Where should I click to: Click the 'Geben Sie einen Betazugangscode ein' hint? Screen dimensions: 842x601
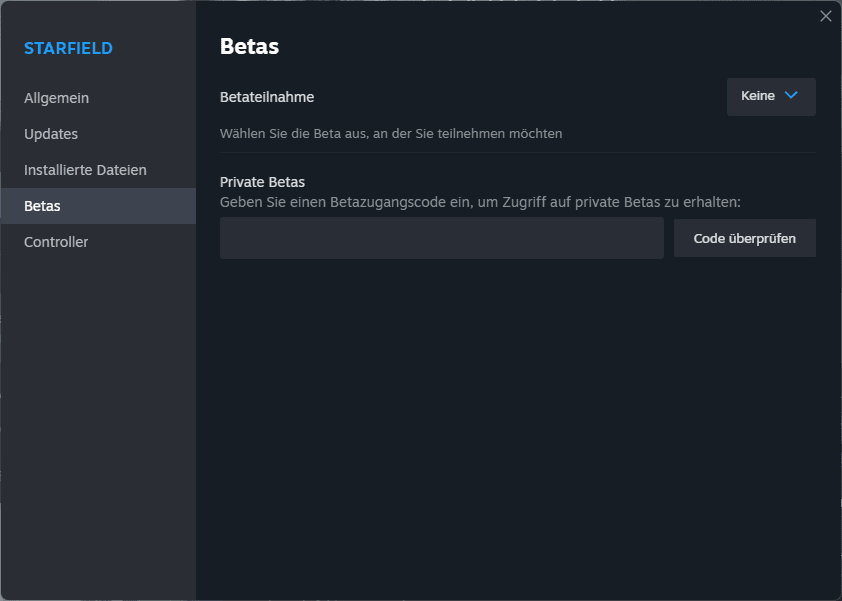(480, 202)
